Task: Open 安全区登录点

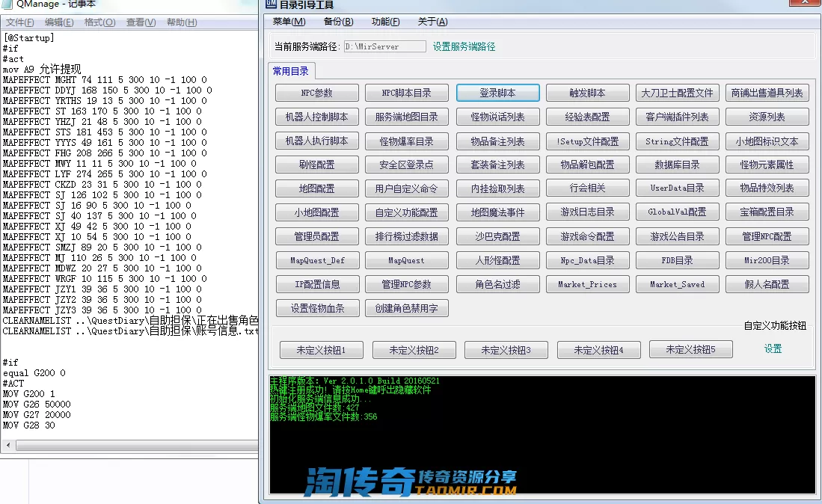Action: point(407,165)
